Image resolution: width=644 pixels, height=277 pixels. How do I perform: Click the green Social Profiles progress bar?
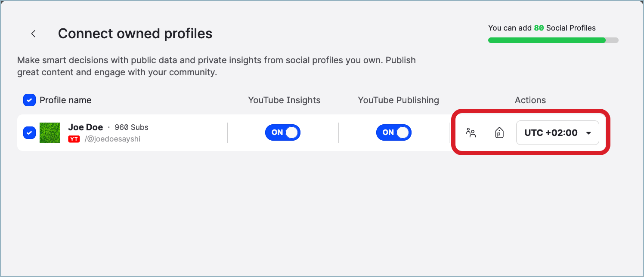547,40
